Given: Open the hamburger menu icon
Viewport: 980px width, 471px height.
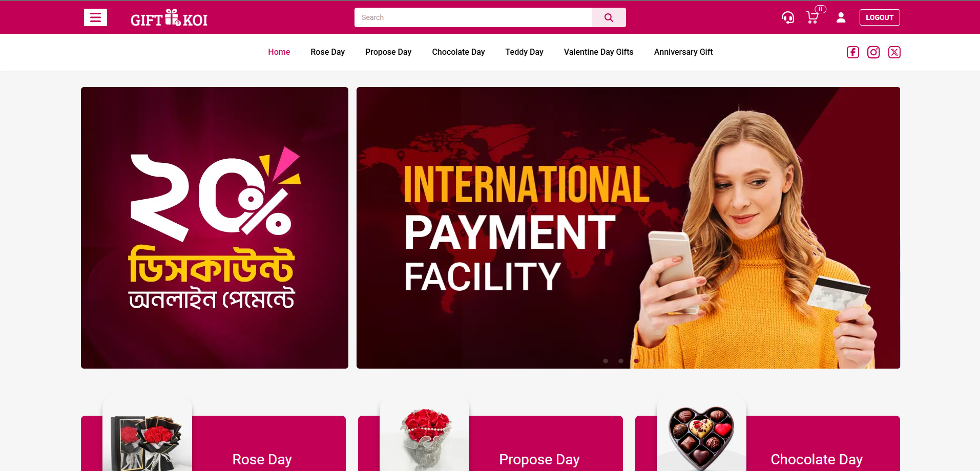Looking at the screenshot, I should click(95, 17).
